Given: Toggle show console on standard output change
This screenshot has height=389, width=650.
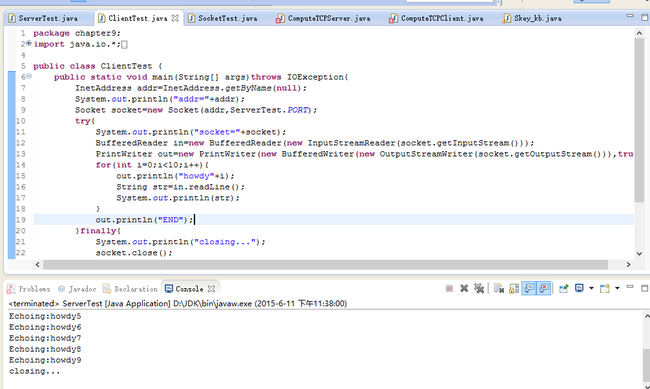Looking at the screenshot, I should click(x=529, y=288).
